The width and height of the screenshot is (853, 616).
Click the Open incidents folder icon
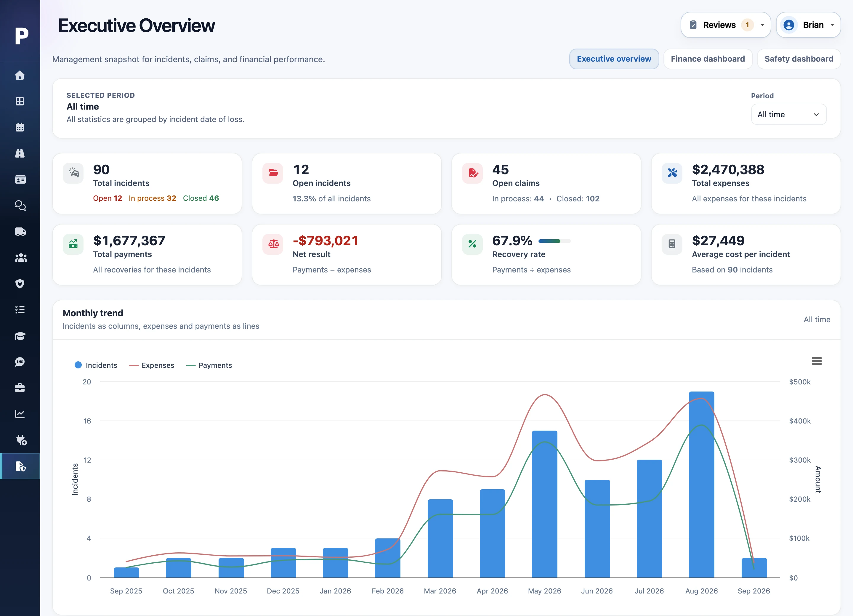(273, 173)
